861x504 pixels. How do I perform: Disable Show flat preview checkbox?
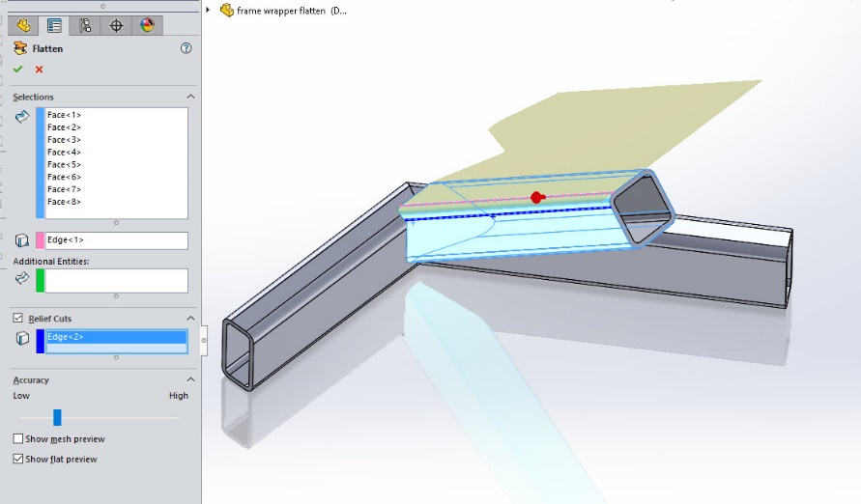pyautogui.click(x=18, y=459)
